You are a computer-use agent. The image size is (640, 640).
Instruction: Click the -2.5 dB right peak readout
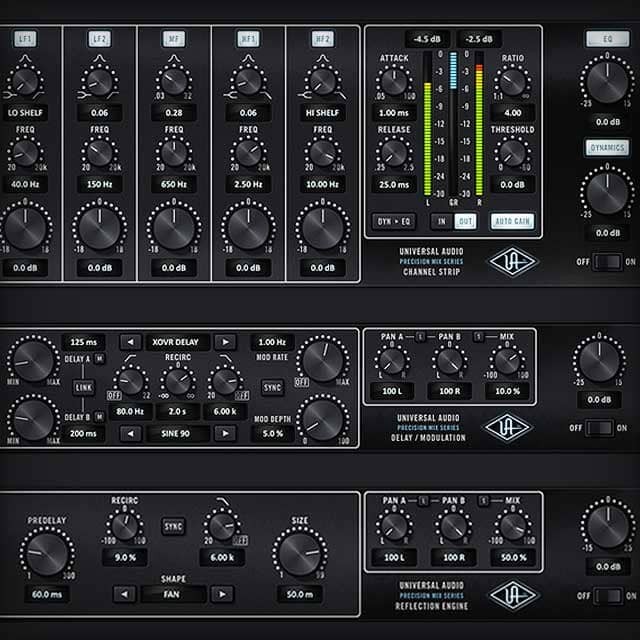click(479, 39)
